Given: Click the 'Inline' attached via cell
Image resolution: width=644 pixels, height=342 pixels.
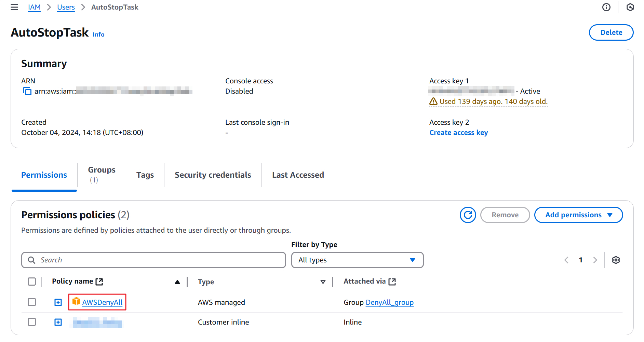Looking at the screenshot, I should coord(353,322).
